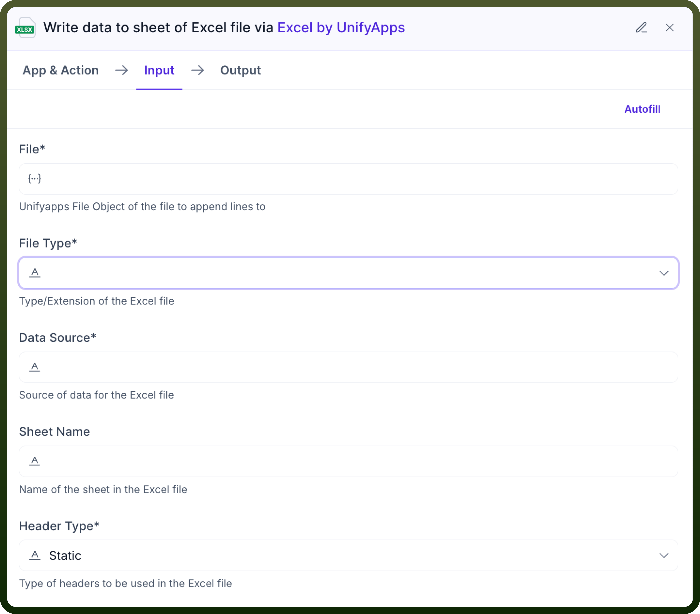Open the Excel by UnifyApps link
Screen dimensions: 700x614
(341, 27)
